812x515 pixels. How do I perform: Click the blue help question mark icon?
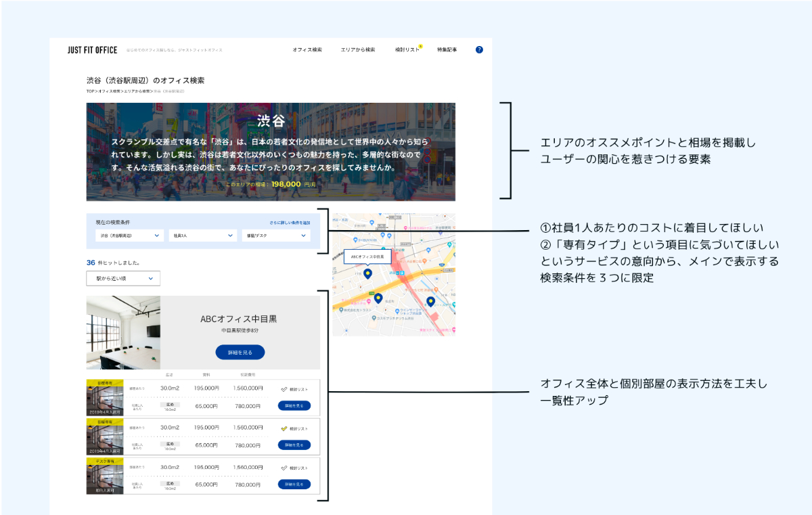point(479,49)
